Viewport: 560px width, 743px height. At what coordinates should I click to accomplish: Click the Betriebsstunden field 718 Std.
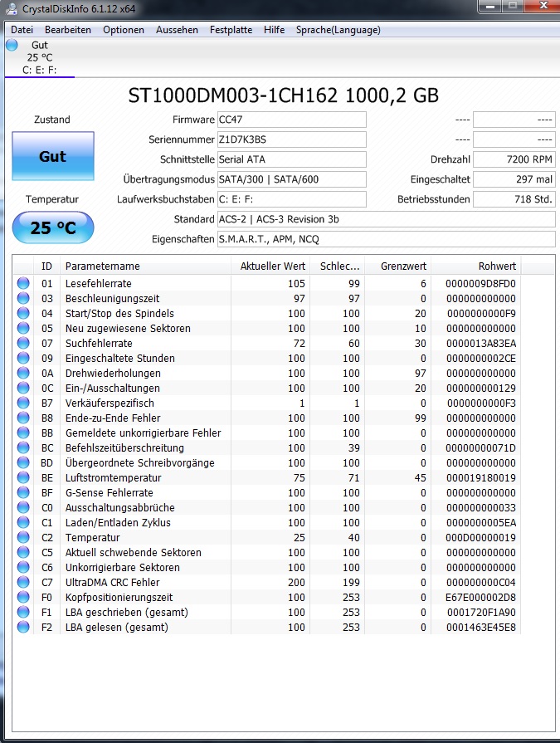514,199
